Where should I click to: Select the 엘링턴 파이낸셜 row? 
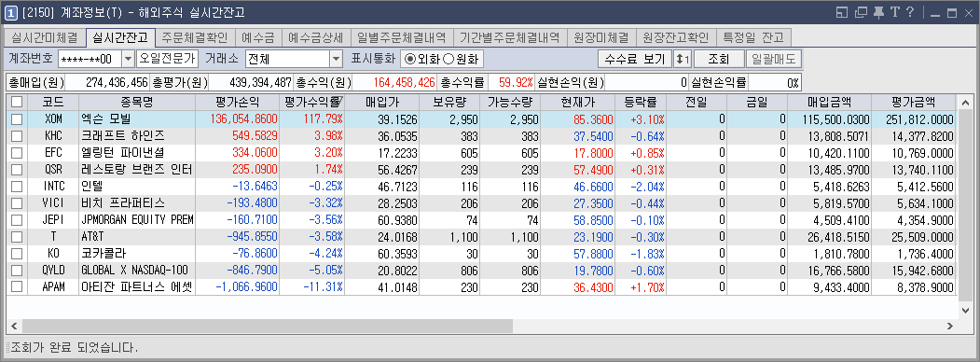point(481,153)
